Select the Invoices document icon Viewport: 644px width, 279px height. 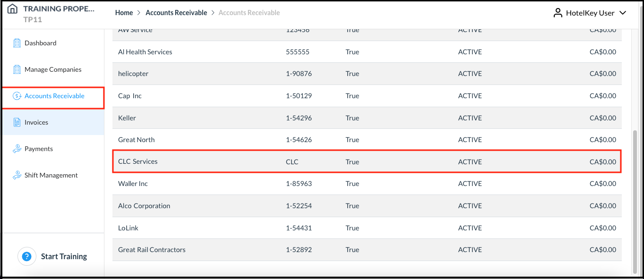pos(17,122)
